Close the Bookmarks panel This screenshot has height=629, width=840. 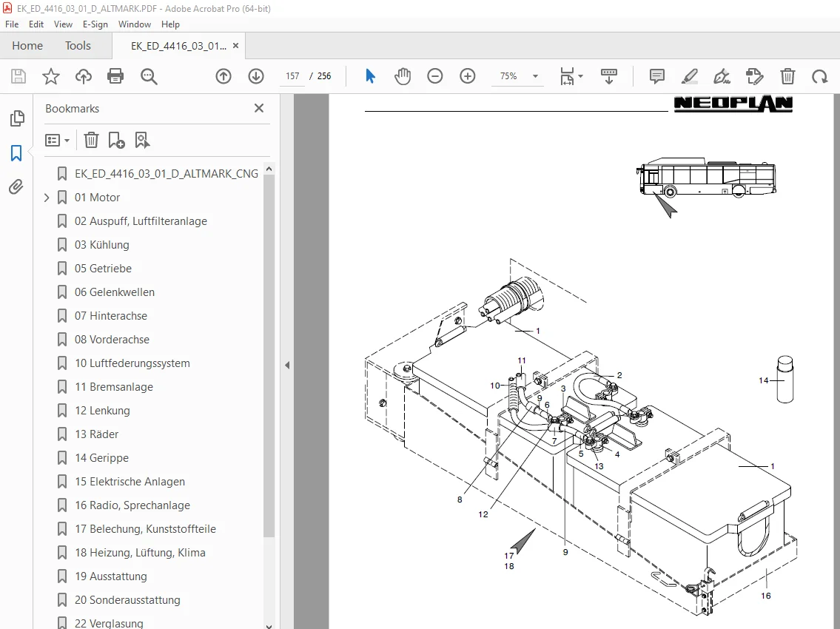259,108
